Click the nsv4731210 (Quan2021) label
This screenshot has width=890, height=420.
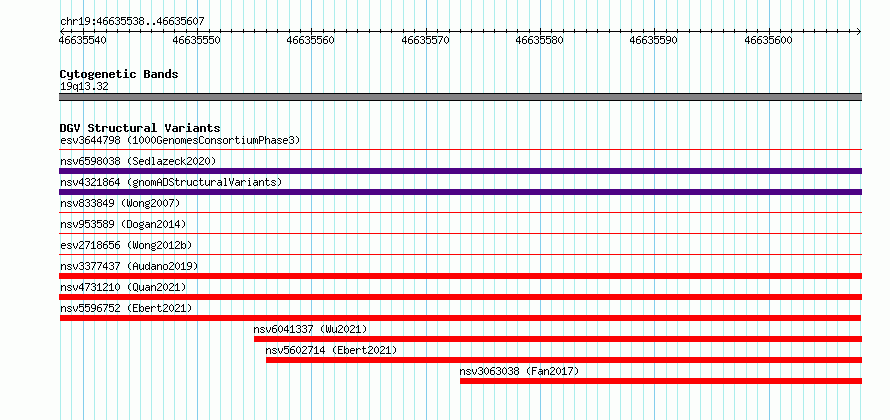coord(123,287)
